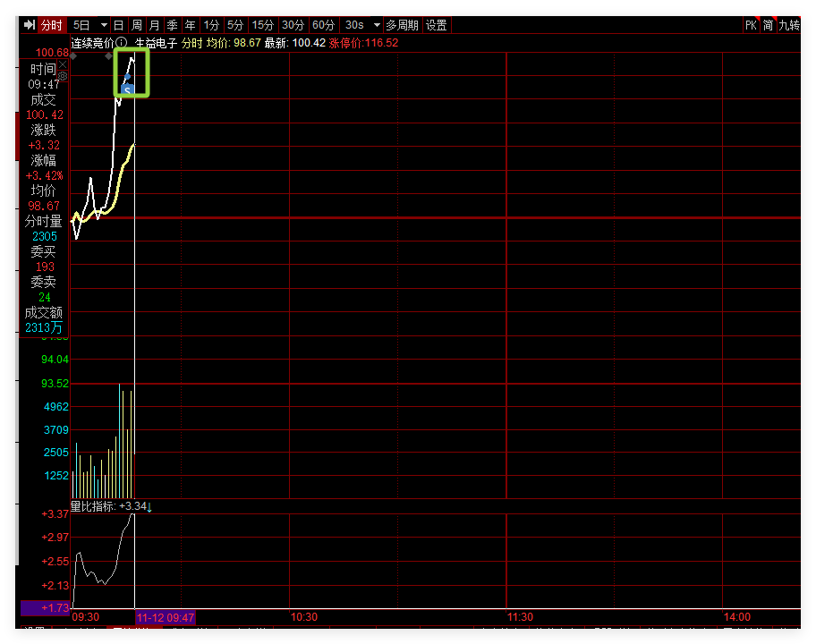Image resolution: width=816 pixels, height=644 pixels.
Task: Click the 94.04 price axis label
Action: (55, 360)
